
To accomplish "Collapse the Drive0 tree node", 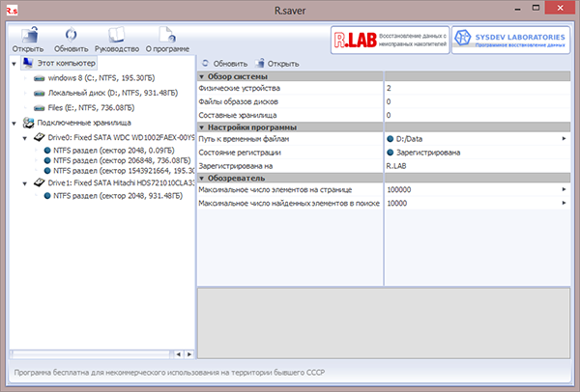I will (x=25, y=138).
